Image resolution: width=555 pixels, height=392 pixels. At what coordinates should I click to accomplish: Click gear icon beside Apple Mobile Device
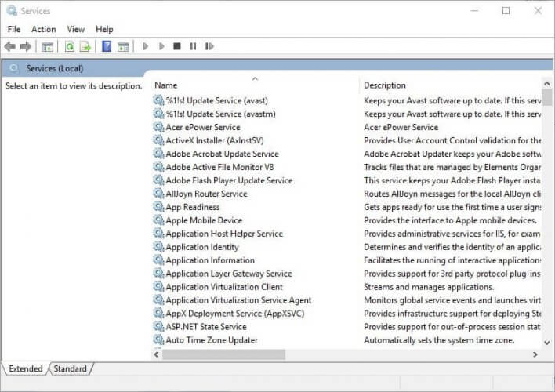(158, 220)
